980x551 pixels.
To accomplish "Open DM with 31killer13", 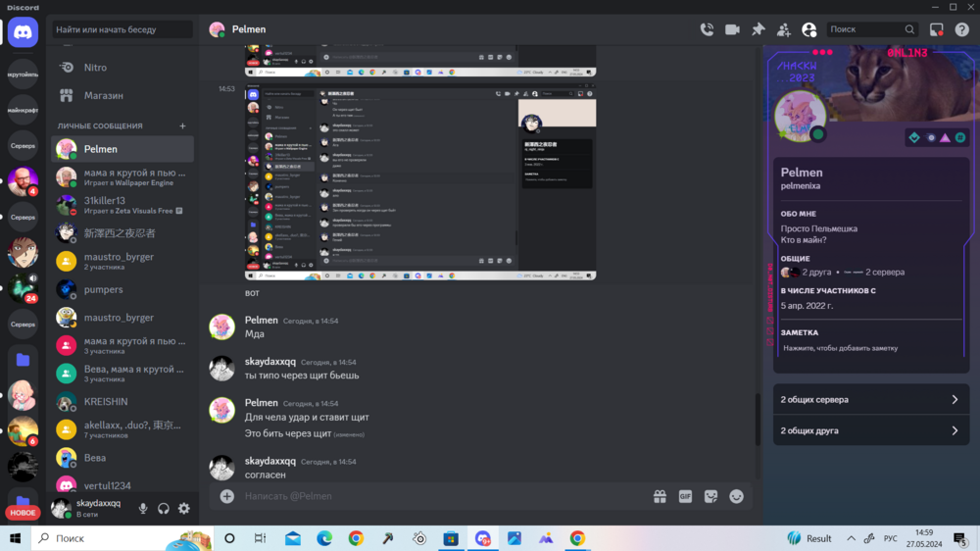I will click(x=122, y=205).
